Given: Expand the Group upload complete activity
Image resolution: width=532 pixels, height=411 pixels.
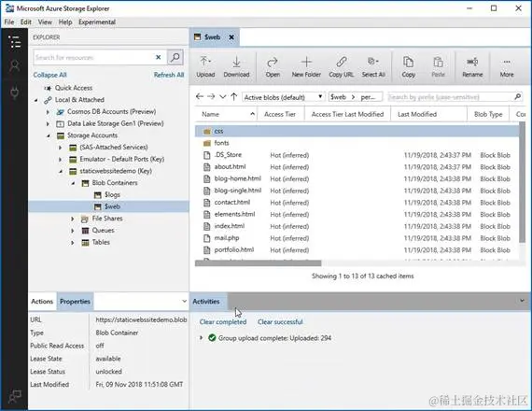Looking at the screenshot, I should pyautogui.click(x=201, y=338).
